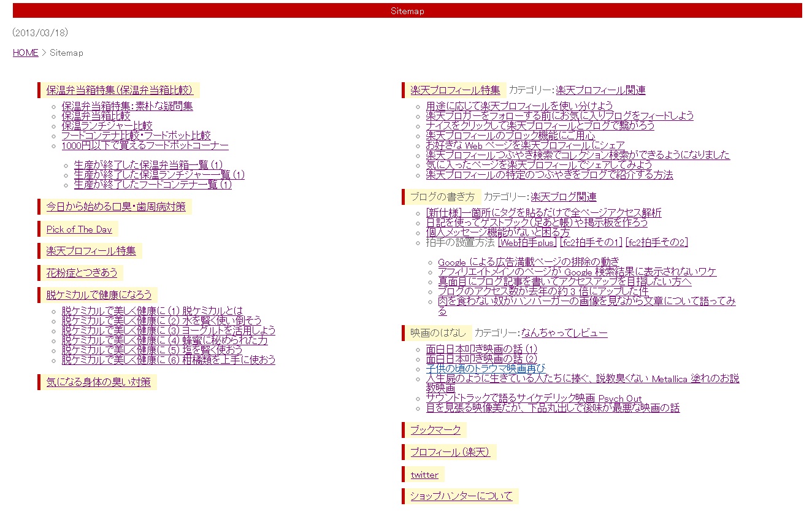Open 気になる身体の臭い対策 link
This screenshot has height=522, width=812.
(98, 382)
